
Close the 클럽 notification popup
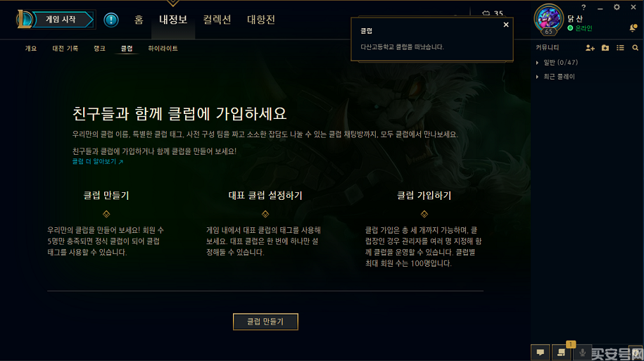[x=506, y=25]
